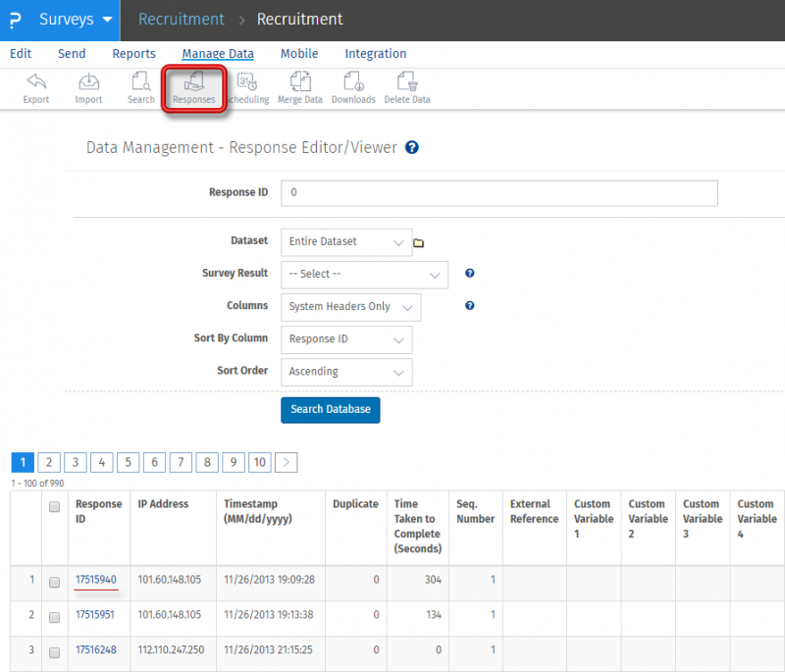Expand the Columns dropdown
The image size is (785, 672).
(x=350, y=307)
